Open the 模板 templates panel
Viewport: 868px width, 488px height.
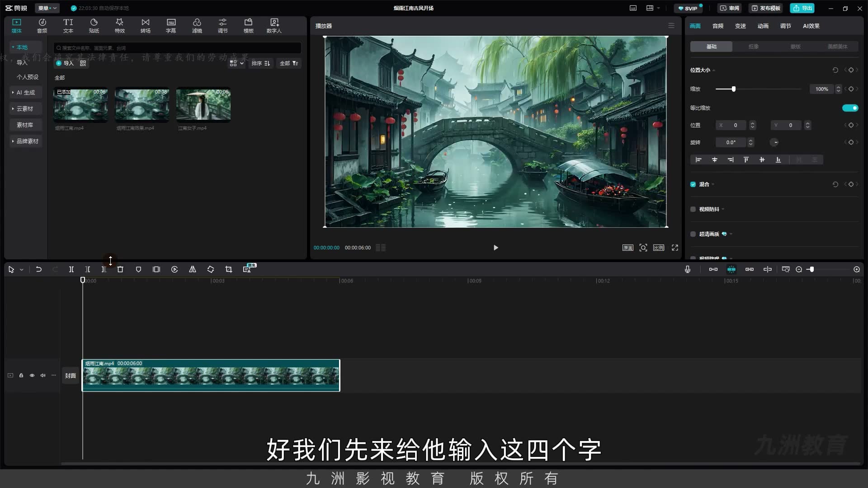coord(249,26)
